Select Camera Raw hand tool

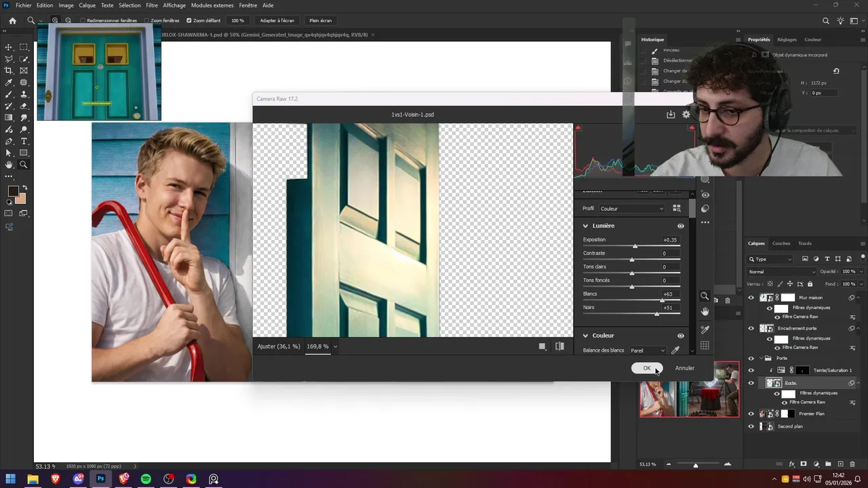click(x=705, y=312)
